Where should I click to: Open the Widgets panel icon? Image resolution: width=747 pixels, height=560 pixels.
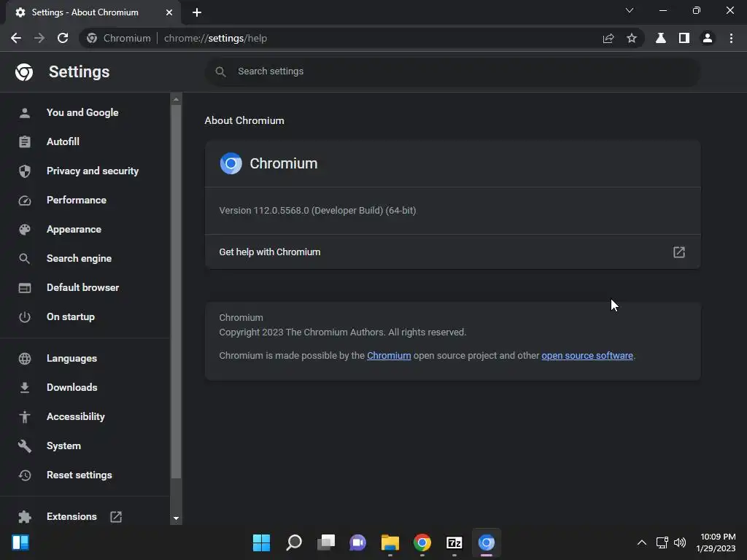(20, 542)
